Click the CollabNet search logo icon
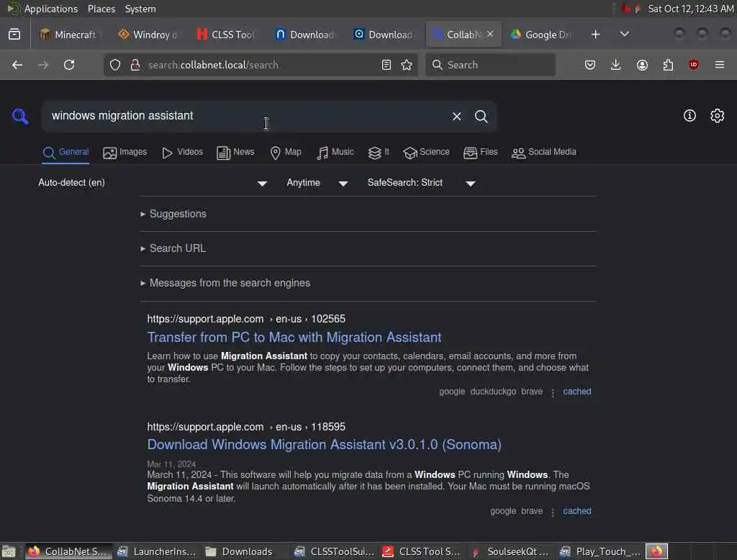 [20, 116]
